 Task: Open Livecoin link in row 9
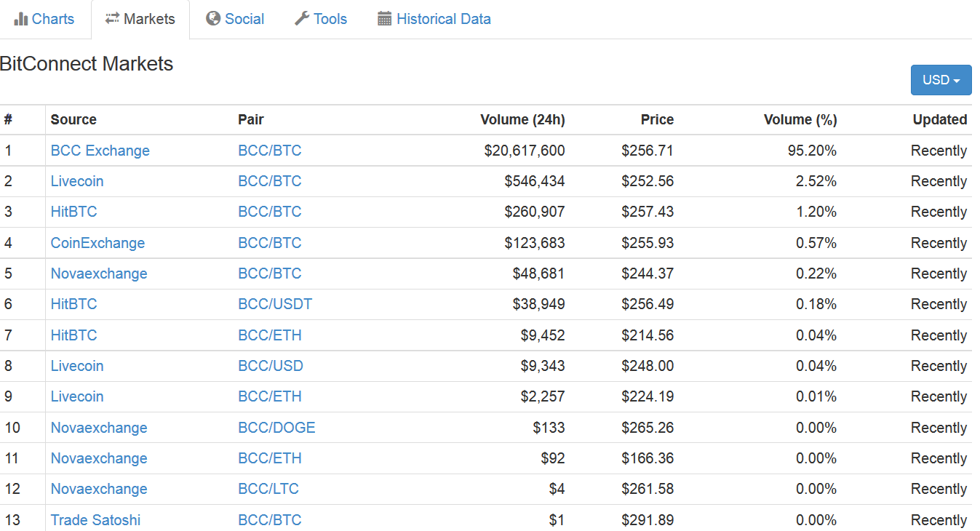click(77, 396)
